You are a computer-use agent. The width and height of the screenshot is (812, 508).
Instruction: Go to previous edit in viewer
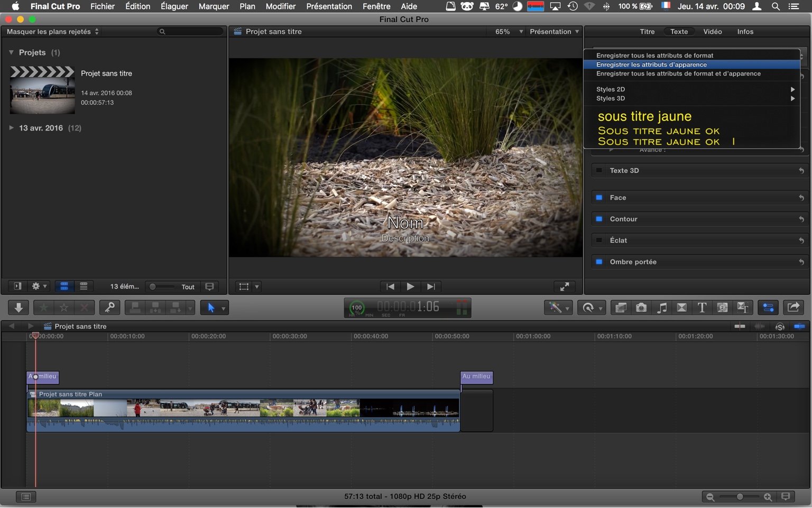point(390,287)
